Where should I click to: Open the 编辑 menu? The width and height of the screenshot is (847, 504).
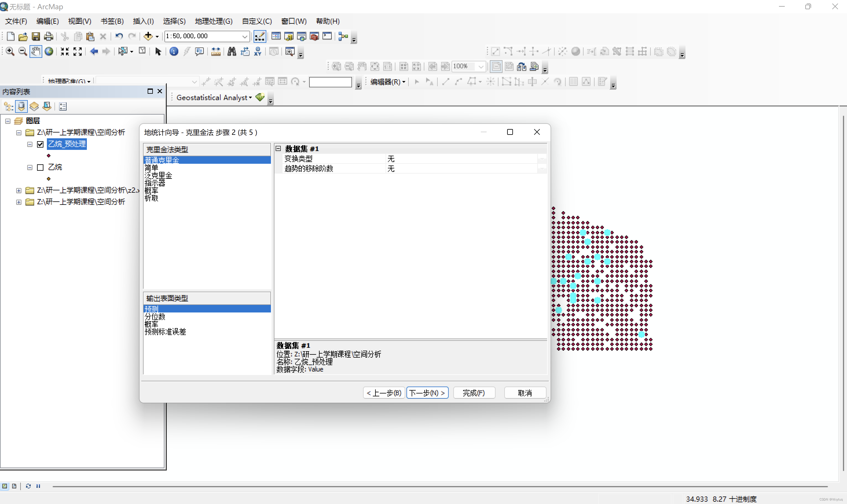click(x=47, y=21)
